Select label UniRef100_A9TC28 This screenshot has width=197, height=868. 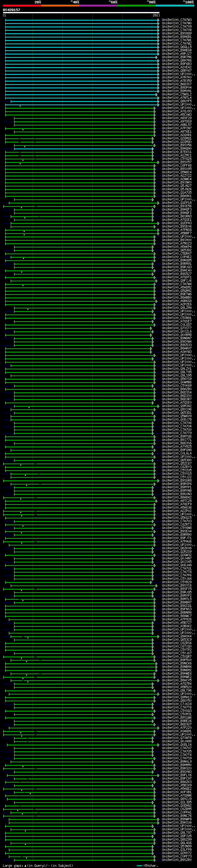click(177, 501)
